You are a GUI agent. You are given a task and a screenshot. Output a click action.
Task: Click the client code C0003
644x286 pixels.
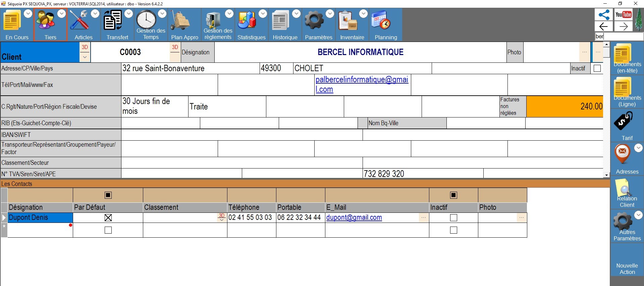click(x=130, y=52)
